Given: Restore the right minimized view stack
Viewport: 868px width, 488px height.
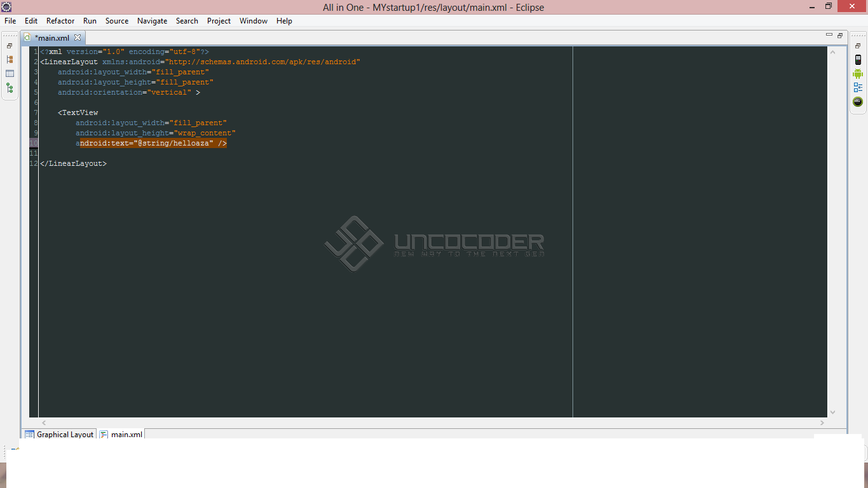Looking at the screenshot, I should coord(858,46).
